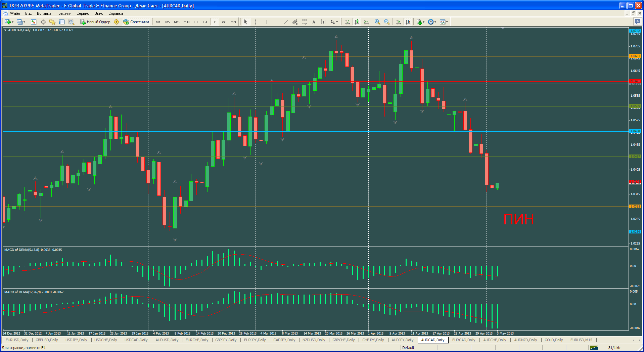Click the clock periods icon
This screenshot has width=644, height=352.
click(x=431, y=22)
